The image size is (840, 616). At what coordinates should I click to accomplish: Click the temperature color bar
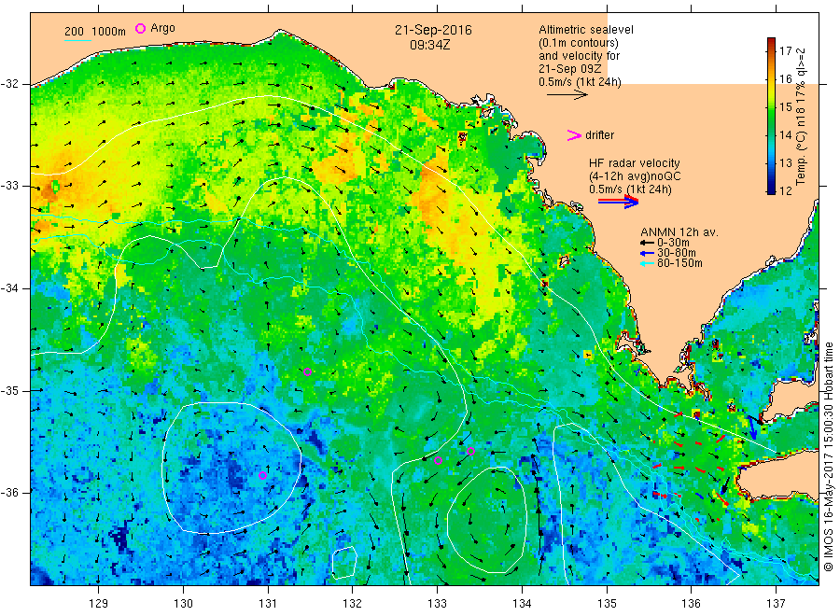pos(772,116)
